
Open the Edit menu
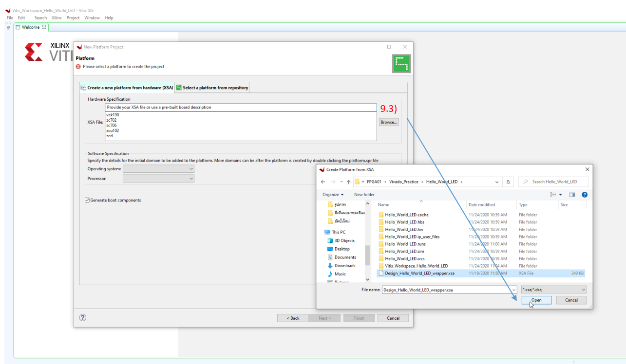pos(21,18)
